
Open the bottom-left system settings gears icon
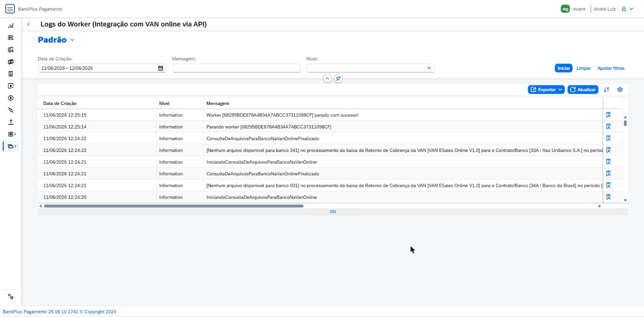coord(11,297)
